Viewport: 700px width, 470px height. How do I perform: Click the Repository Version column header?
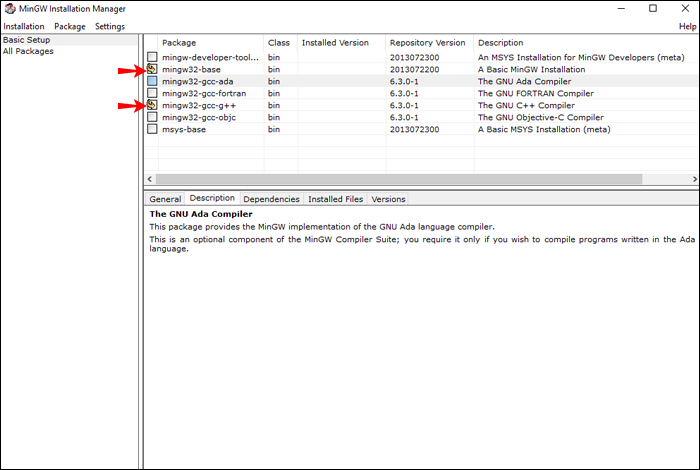pos(429,43)
